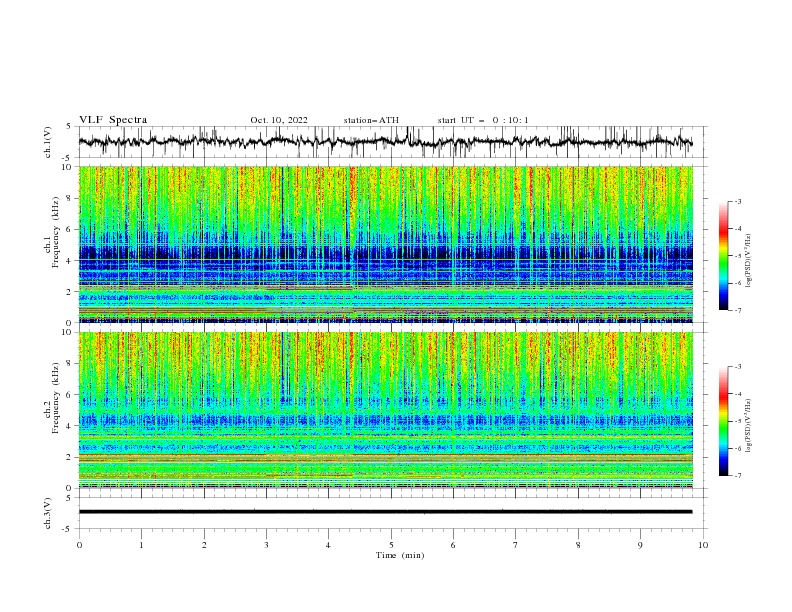The image size is (792, 612).
Task: Click the ch.2 PSD color bar
Action: pos(724,421)
